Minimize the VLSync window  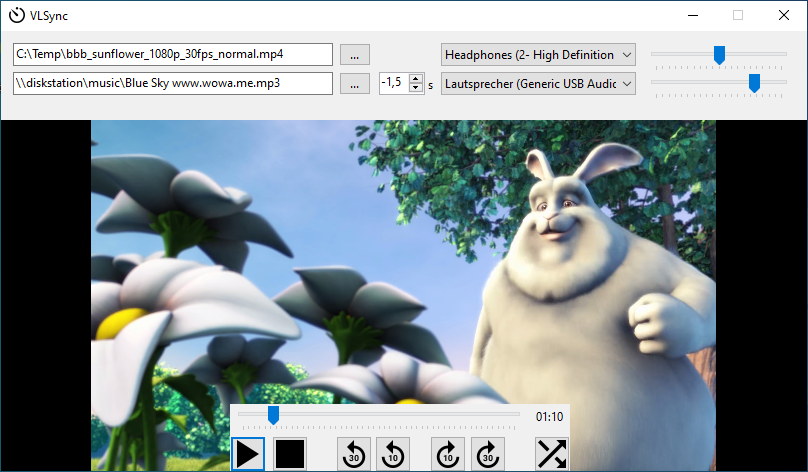click(693, 15)
